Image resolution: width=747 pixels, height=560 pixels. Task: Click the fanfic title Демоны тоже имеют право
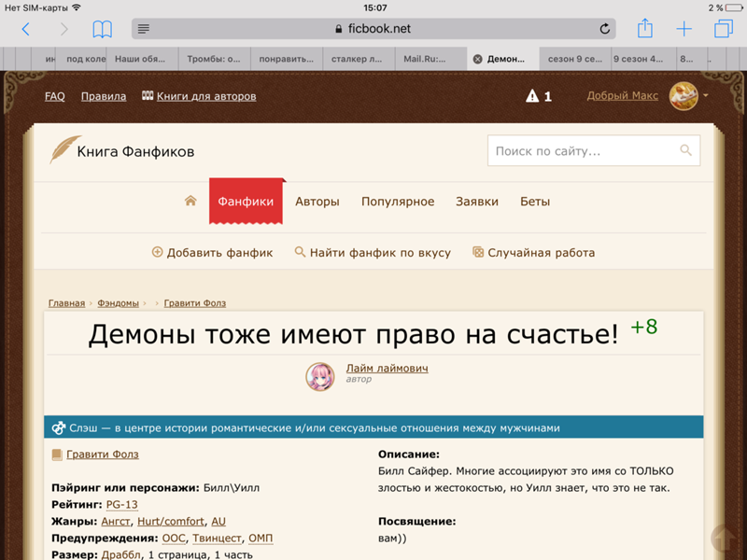pos(353,334)
